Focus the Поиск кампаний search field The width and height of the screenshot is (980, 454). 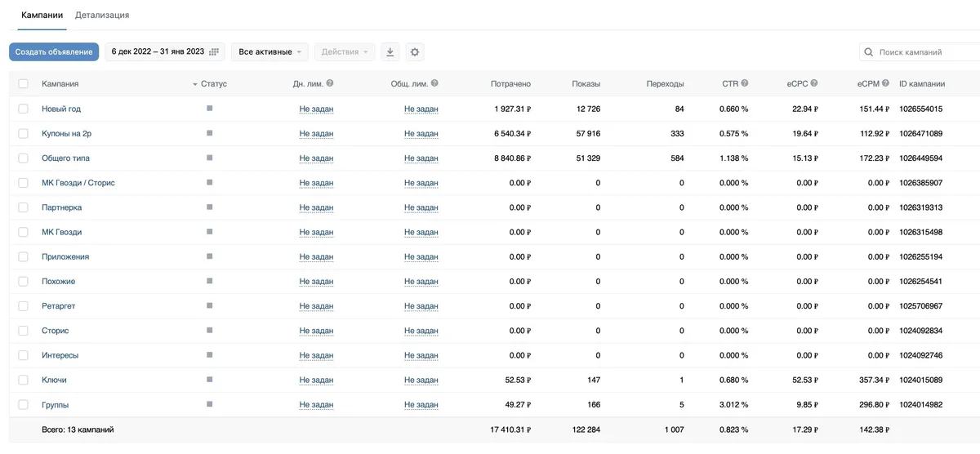coord(920,52)
